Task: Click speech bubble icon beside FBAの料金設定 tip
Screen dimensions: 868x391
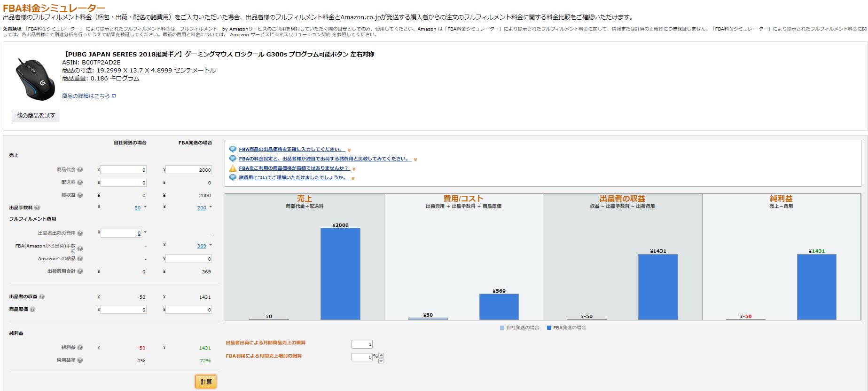Action: point(233,159)
